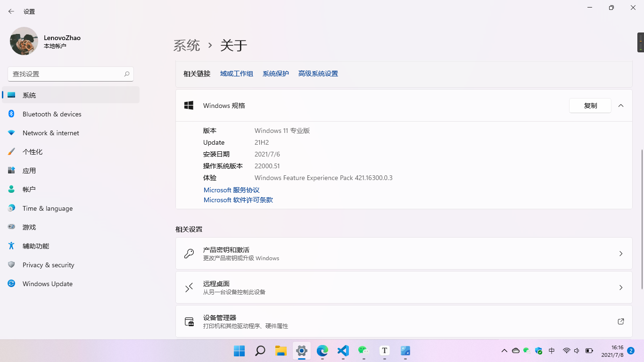
Task: Click the LenovoZhao profile picture
Action: [24, 41]
